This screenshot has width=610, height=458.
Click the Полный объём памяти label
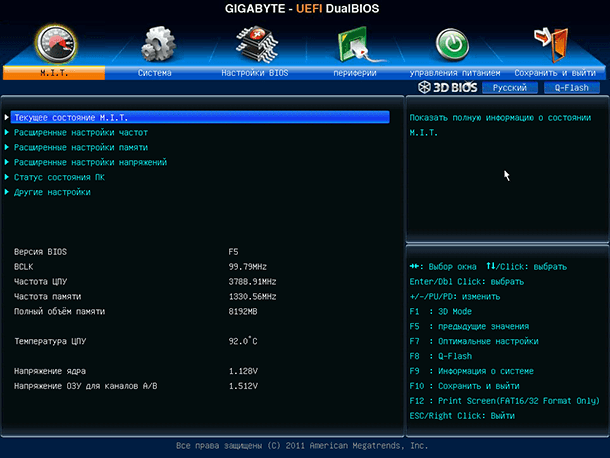pyautogui.click(x=60, y=311)
